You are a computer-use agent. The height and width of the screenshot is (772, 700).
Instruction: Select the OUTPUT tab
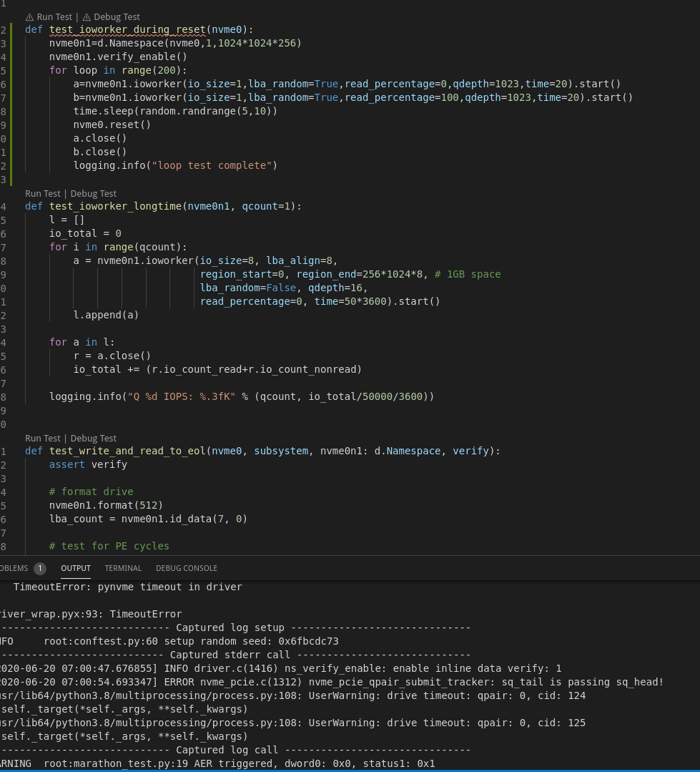coord(75,568)
